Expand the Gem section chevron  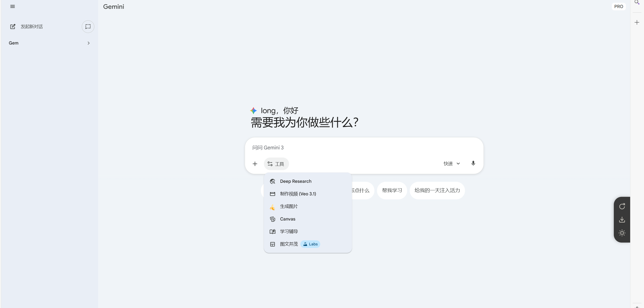click(88, 43)
